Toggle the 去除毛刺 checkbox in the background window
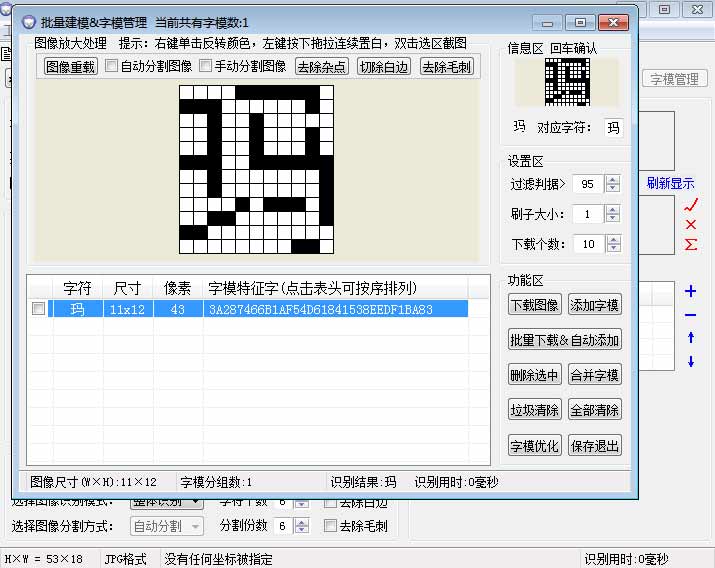The image size is (715, 568). pyautogui.click(x=330, y=526)
